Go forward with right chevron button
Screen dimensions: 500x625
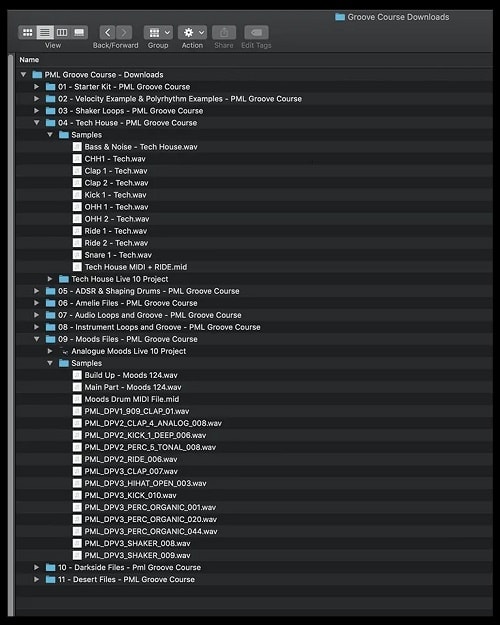124,32
